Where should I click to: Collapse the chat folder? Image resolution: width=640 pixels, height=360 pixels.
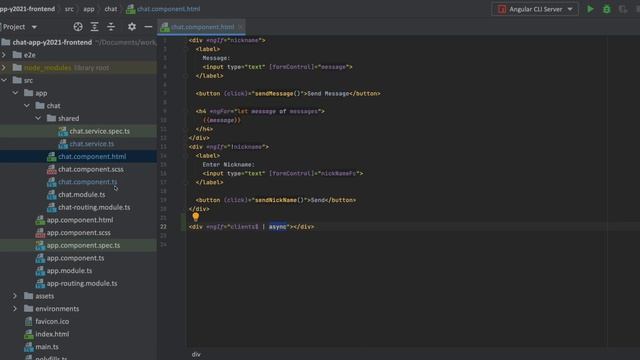click(27, 105)
